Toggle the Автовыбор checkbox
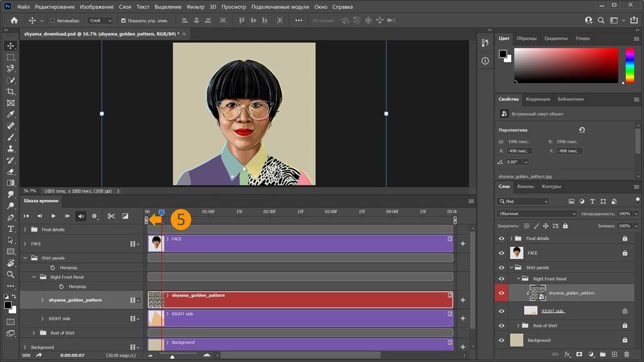This screenshot has height=362, width=644. click(52, 21)
